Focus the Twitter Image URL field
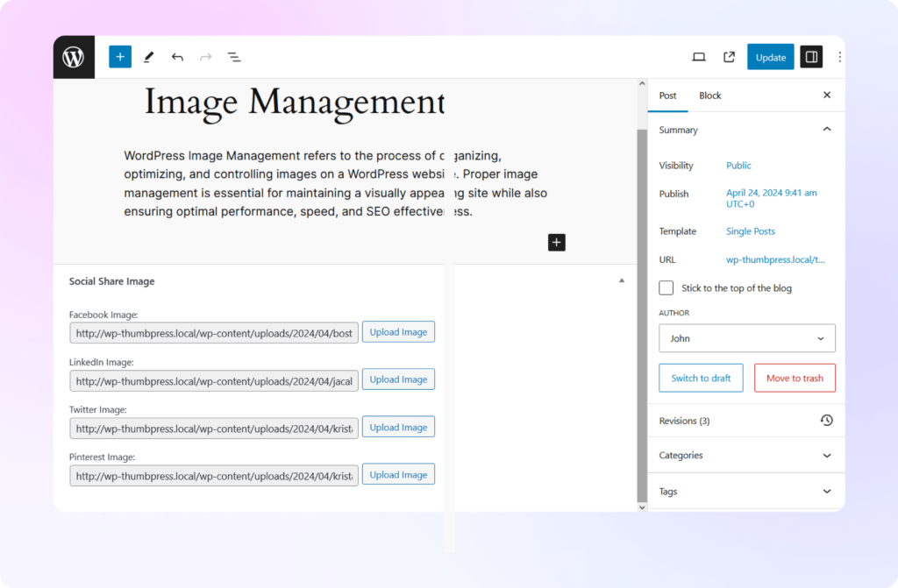This screenshot has width=898, height=588. pos(214,429)
